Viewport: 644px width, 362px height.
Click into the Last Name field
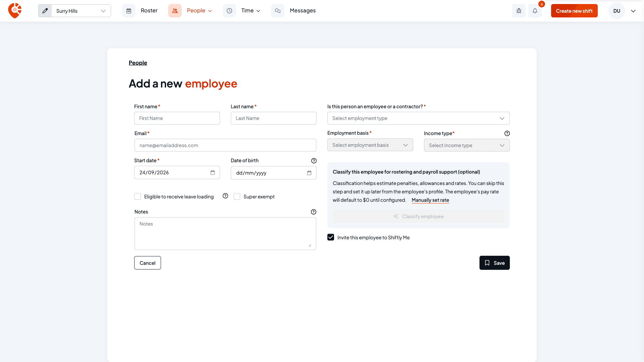tap(274, 118)
